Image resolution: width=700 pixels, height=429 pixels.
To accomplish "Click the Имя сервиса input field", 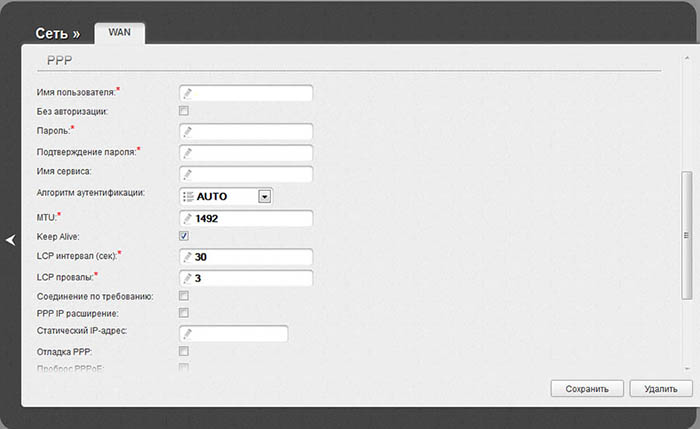I will 246,174.
